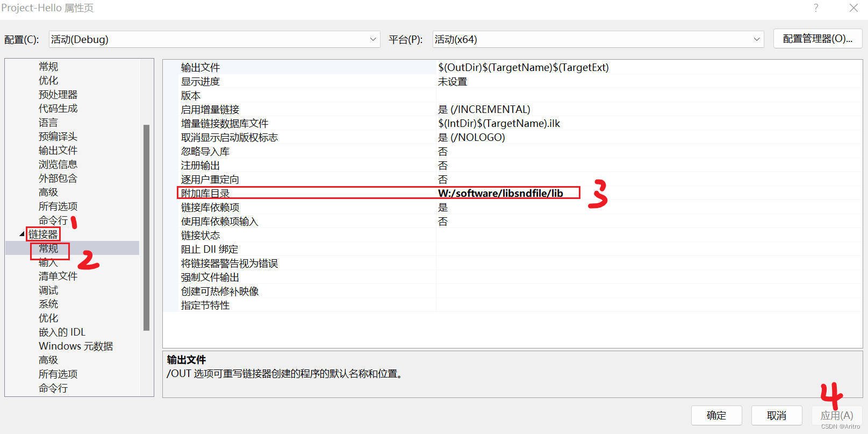Click the 是 (/INCREMENTAL) value
This screenshot has width=868, height=434.
click(484, 110)
